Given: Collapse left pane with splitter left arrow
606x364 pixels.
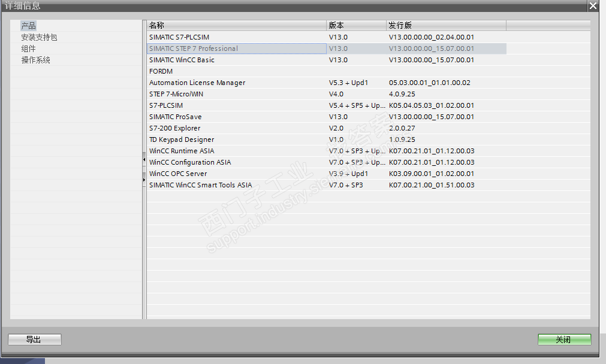Looking at the screenshot, I should pos(144,159).
